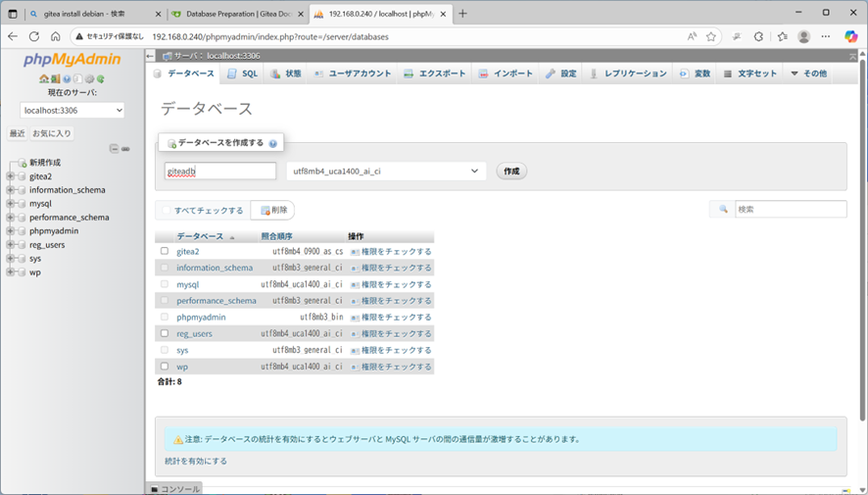Expand phpmyadmin node in navigation tree
The height and width of the screenshot is (495, 868).
(10, 231)
